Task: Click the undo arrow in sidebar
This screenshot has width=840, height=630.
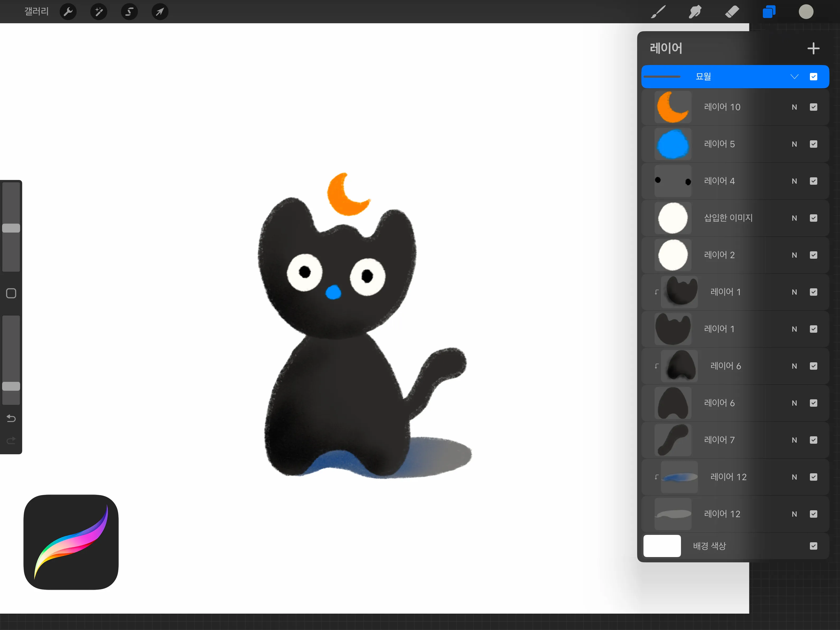Action: point(11,418)
